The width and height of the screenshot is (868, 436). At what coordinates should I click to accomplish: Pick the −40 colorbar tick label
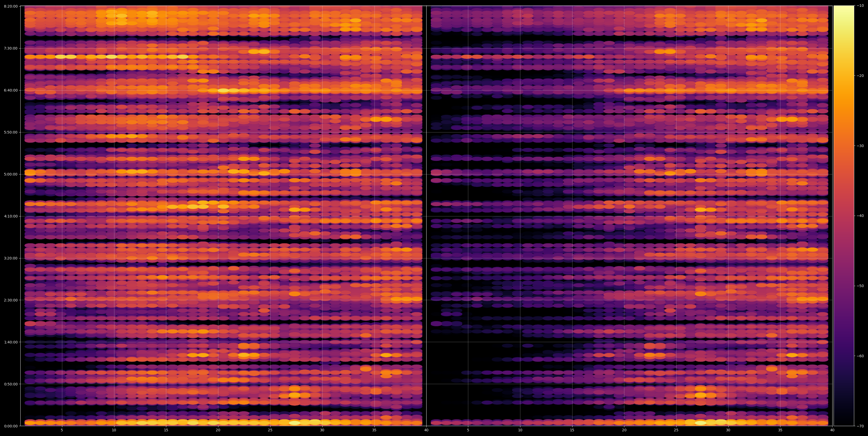(860, 216)
